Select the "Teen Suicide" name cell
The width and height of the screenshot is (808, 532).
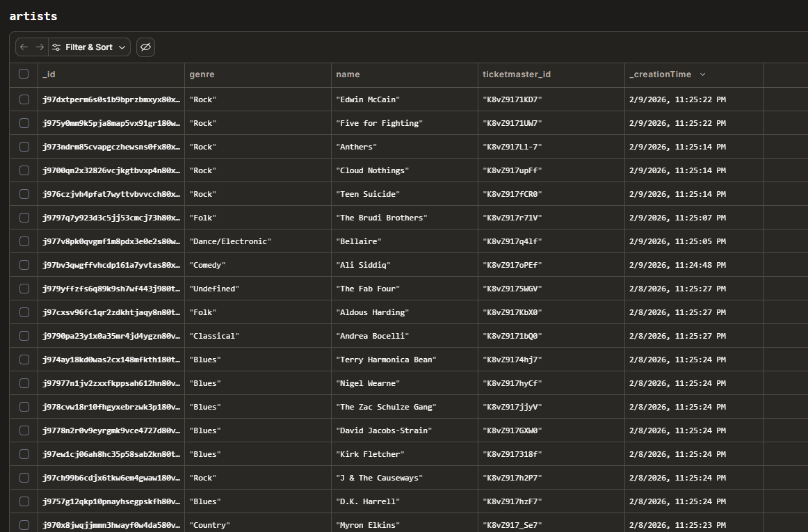pos(405,194)
